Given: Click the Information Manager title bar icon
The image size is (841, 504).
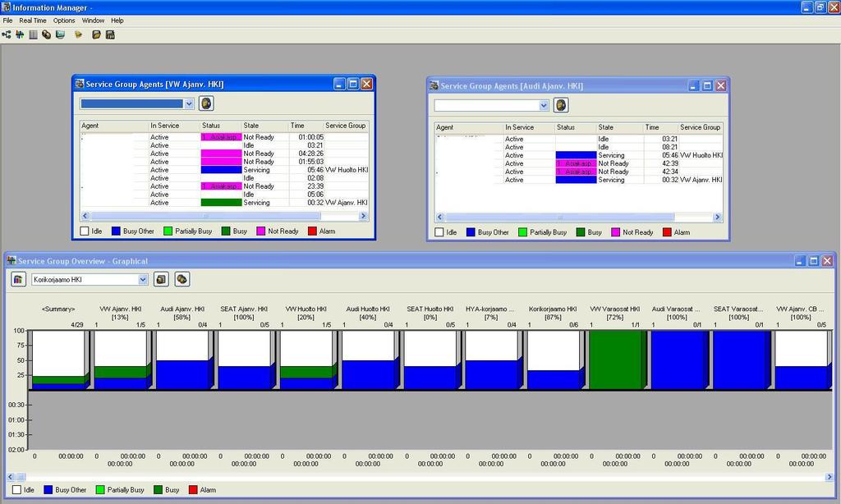Looking at the screenshot, I should coord(6,7).
